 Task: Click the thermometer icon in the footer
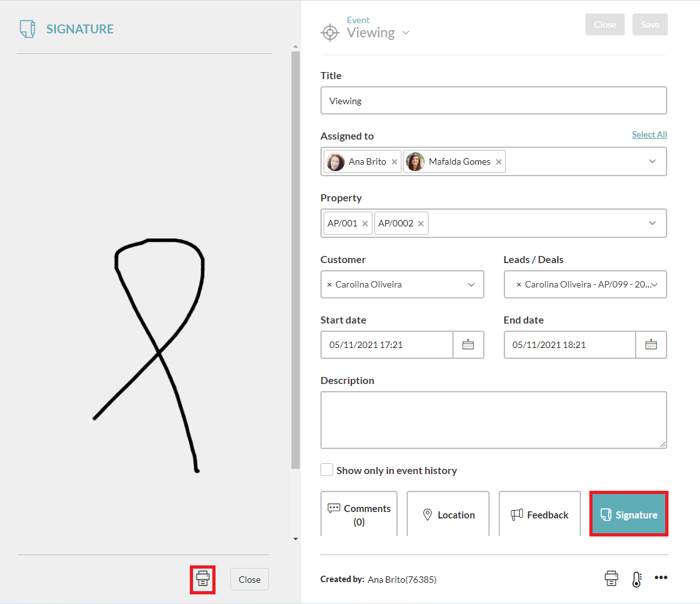(637, 579)
